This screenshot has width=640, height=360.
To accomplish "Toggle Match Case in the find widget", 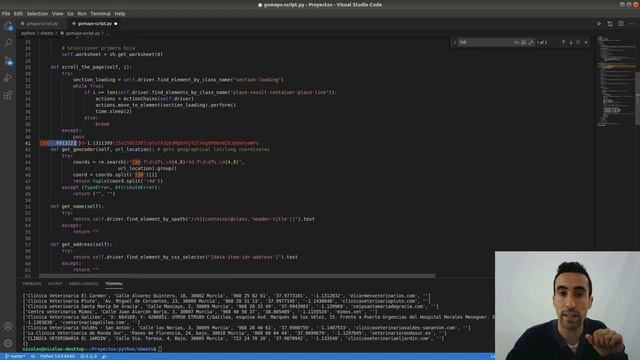I will (516, 42).
